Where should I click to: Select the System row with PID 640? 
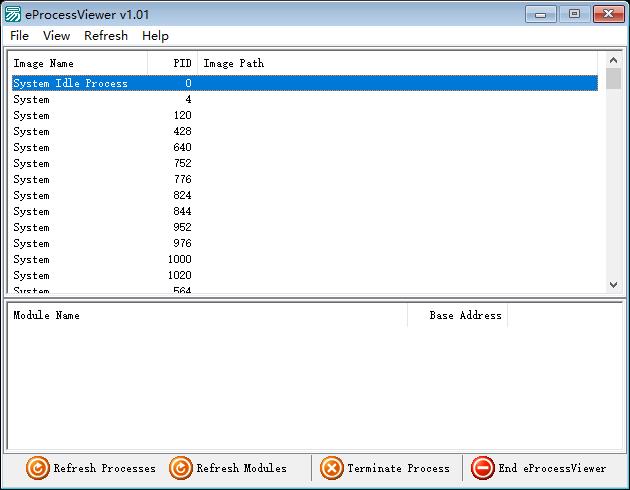coord(305,147)
